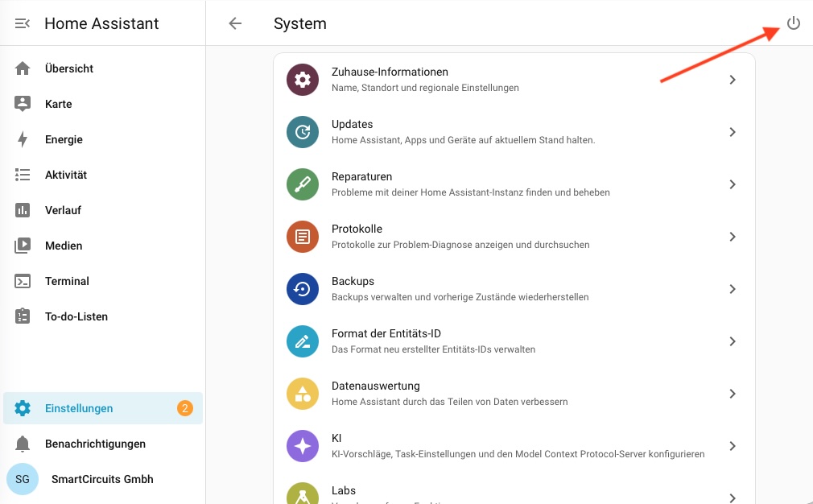Click the Terminal console icon
Viewport: 813px width, 504px height.
coord(23,281)
